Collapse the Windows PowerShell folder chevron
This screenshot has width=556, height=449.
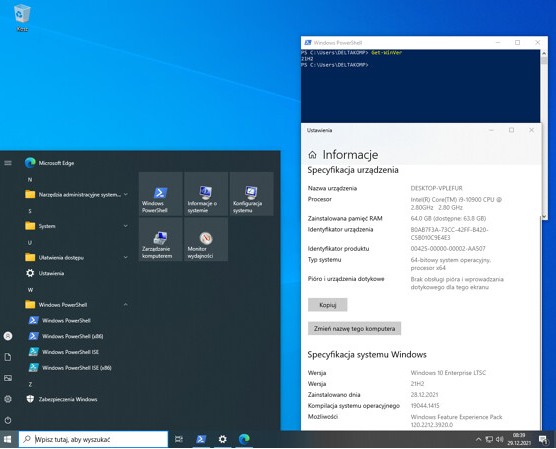126,305
